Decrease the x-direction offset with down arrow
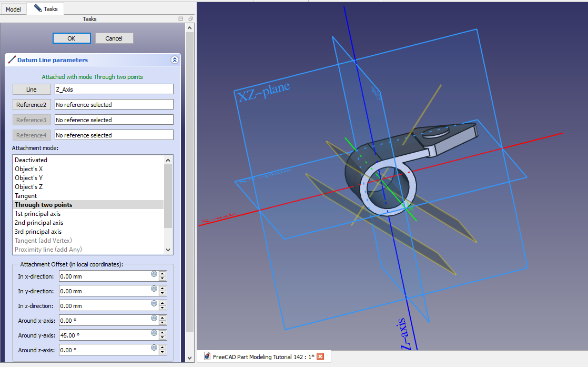Viewport: 588px width, 367px height. click(163, 279)
